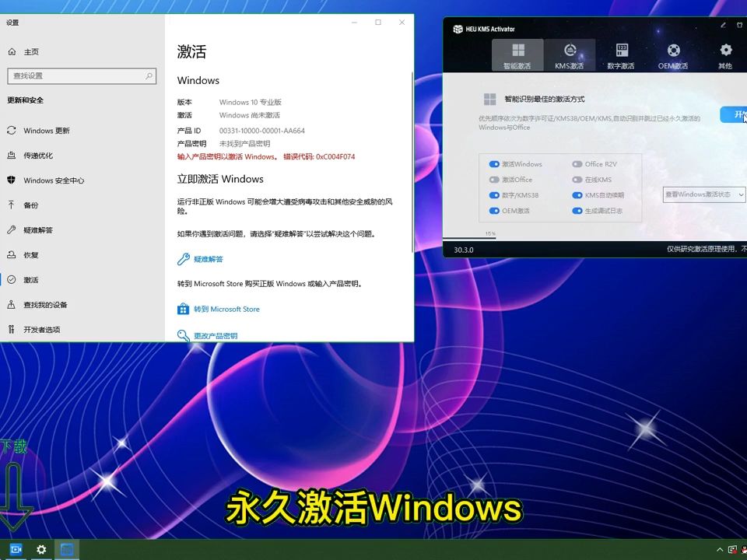
Task: Click the activation progress bar at 15%
Action: (470, 238)
